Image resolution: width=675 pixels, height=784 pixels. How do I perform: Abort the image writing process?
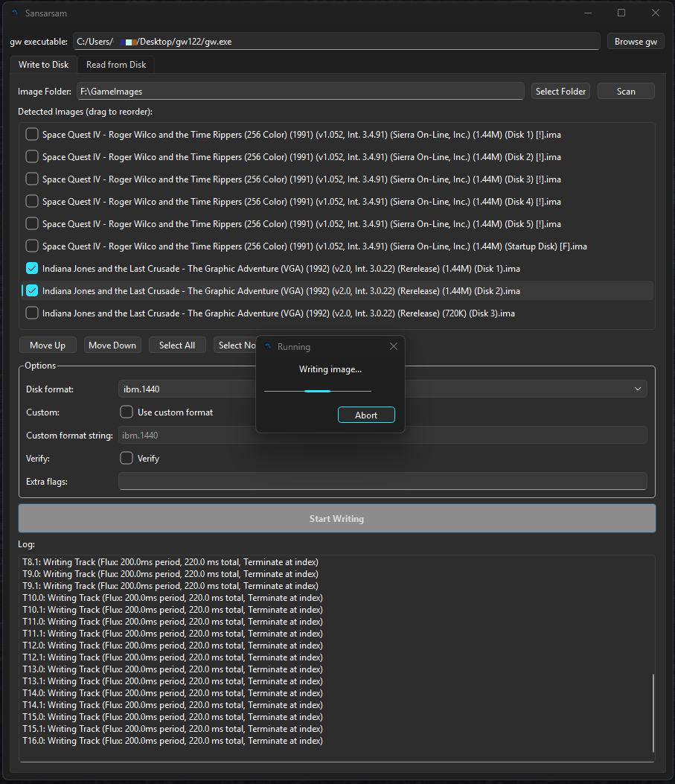(x=366, y=415)
